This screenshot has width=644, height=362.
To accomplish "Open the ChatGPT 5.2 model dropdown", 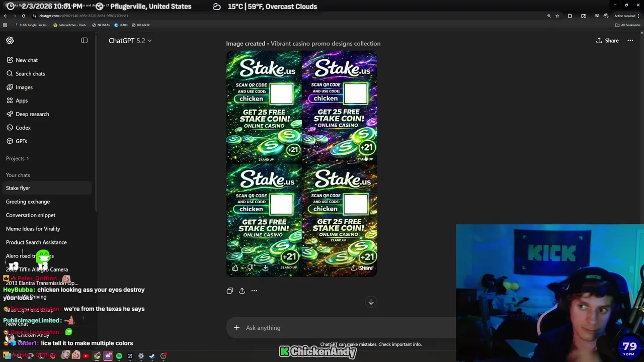I will coord(130,41).
